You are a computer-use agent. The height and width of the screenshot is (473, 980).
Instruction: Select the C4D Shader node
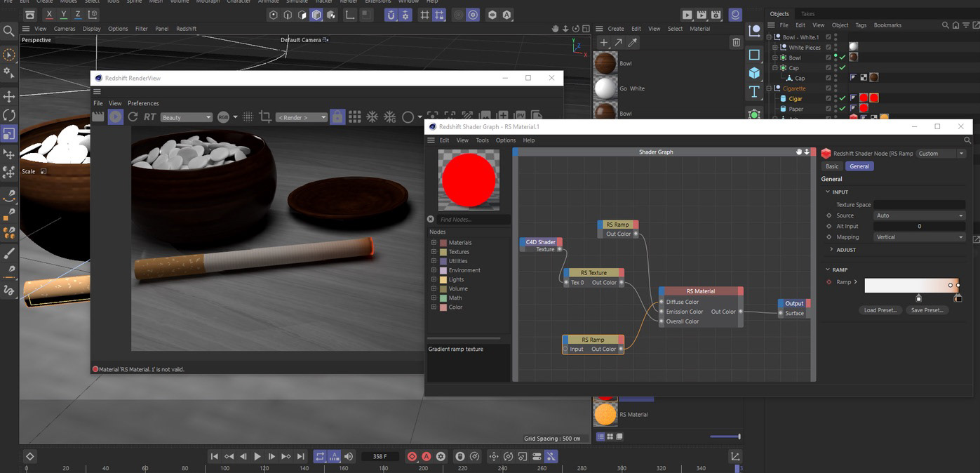pos(541,242)
